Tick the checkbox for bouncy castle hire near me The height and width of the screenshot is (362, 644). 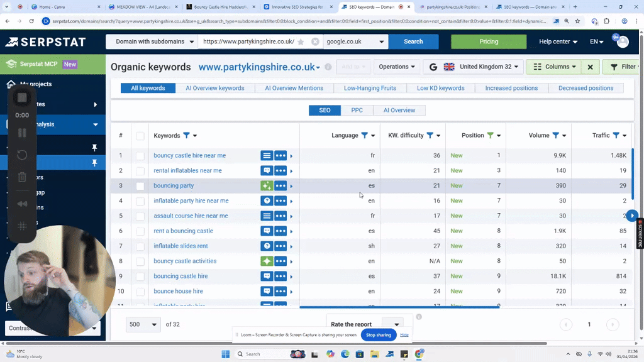coord(140,155)
